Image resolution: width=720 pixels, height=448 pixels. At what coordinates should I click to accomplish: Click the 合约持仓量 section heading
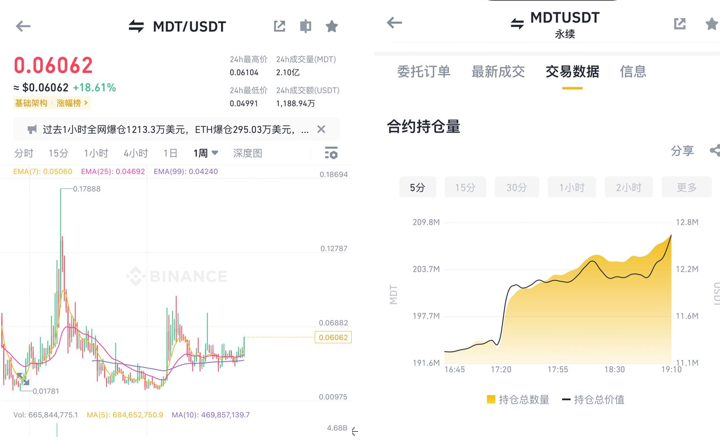(x=423, y=126)
